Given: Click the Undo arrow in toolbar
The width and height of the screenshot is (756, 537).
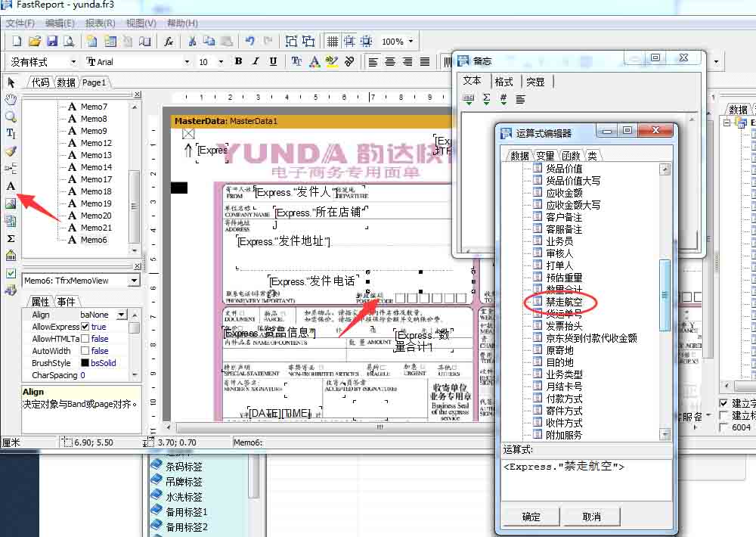Looking at the screenshot, I should point(249,42).
